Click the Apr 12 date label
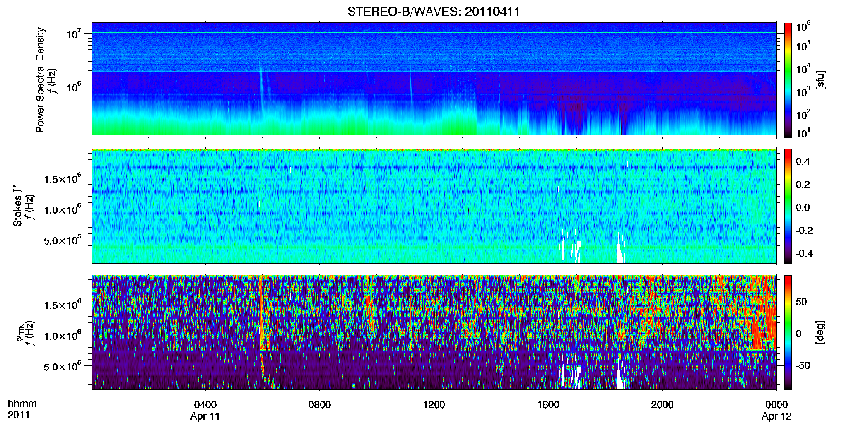The image size is (868, 447). [776, 416]
